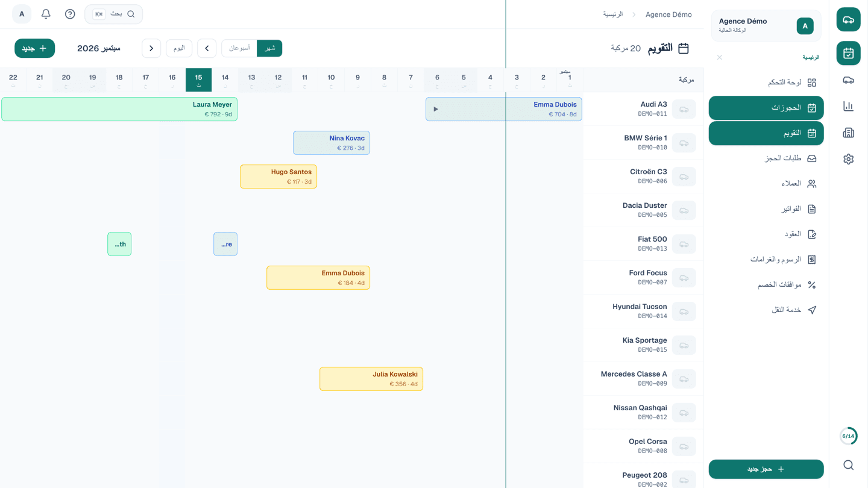Switch calendar view to أسبوعان (two weeks)
The height and width of the screenshot is (488, 868).
click(239, 48)
